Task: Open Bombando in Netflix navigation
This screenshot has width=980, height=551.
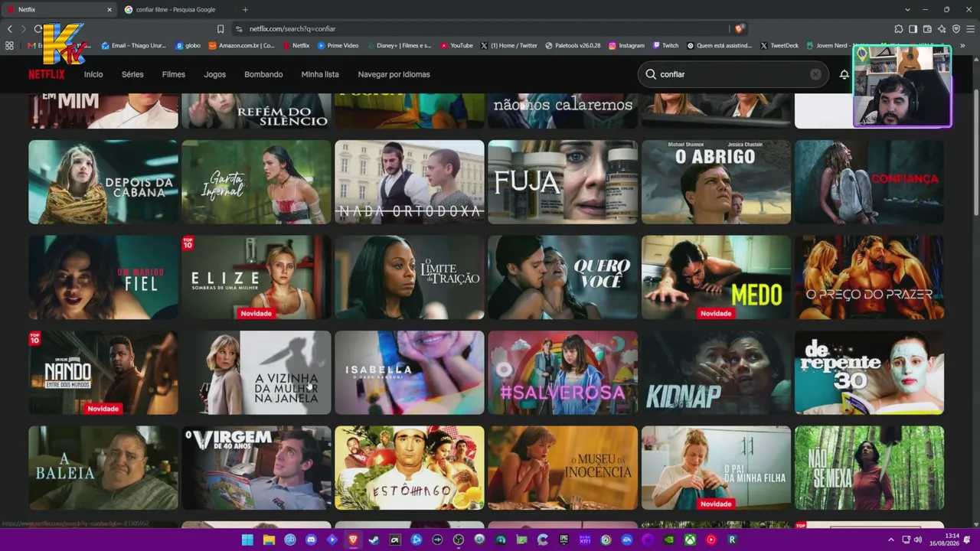Action: coord(263,74)
